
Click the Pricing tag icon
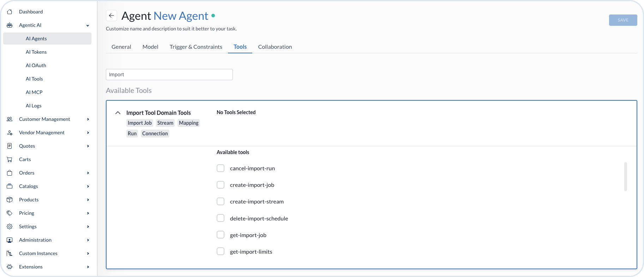tap(10, 213)
